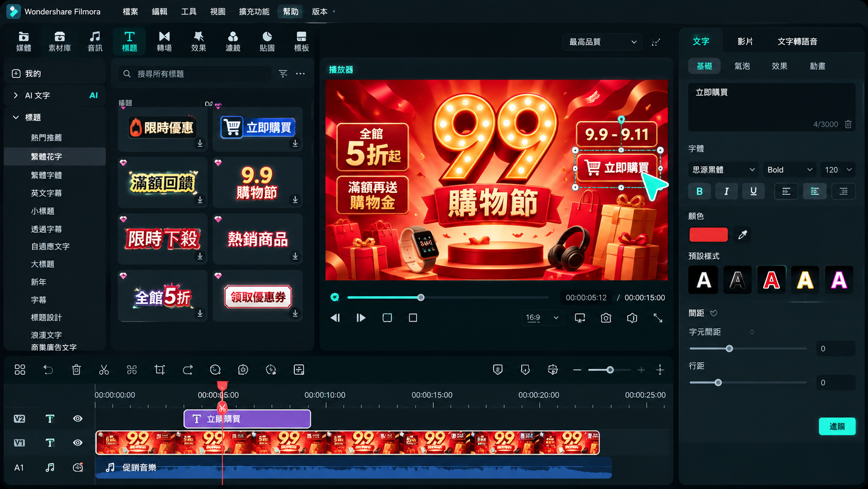Toggle Underline text formatting
Viewport: 868px width, 489px height.
(x=753, y=191)
